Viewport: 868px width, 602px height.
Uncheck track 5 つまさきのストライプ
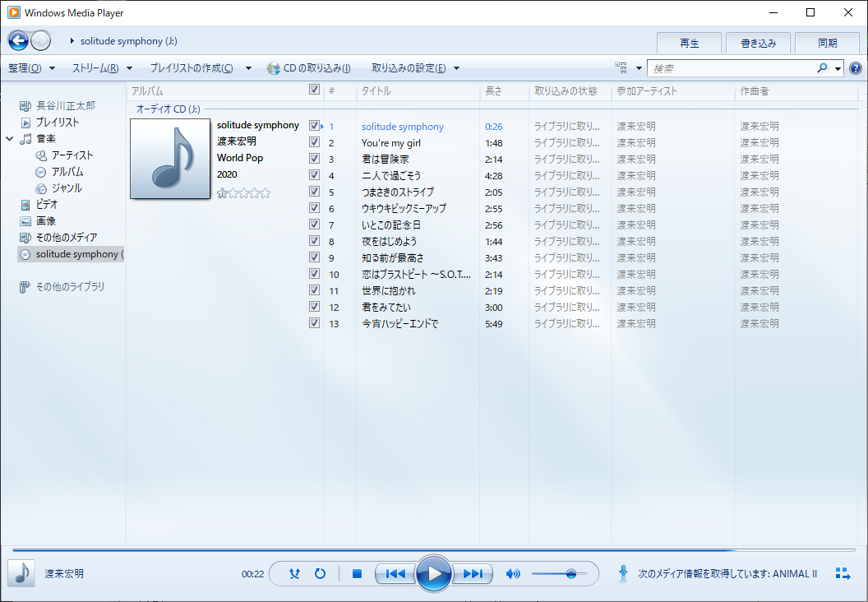tap(314, 191)
